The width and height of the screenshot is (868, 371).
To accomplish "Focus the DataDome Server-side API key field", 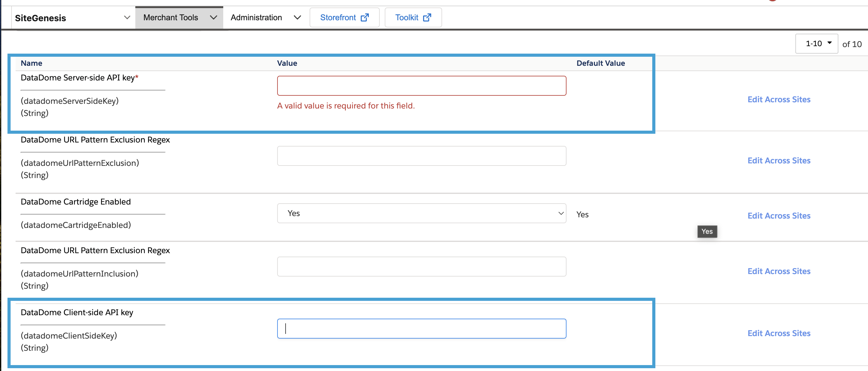I will pos(422,86).
